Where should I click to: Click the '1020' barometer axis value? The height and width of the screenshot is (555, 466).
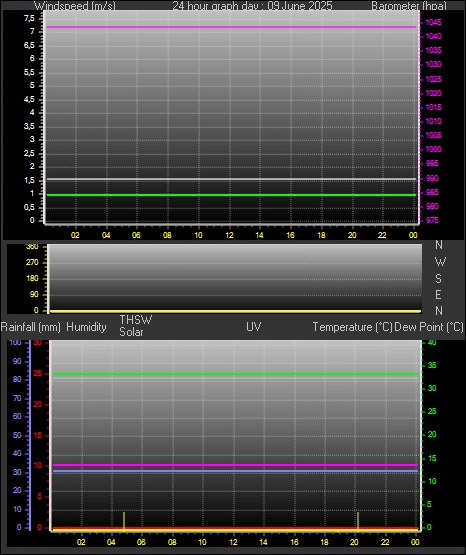click(x=433, y=93)
